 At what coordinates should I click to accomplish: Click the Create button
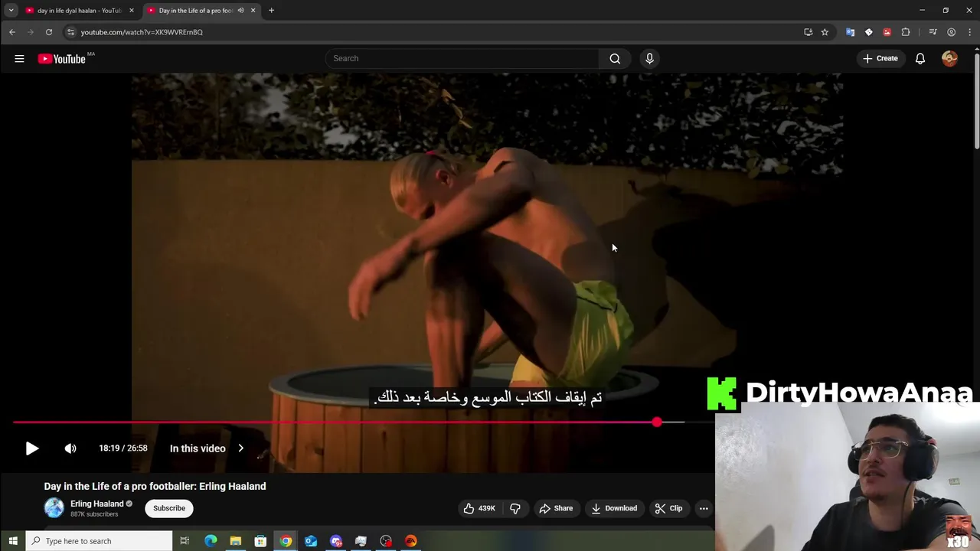[x=880, y=58]
